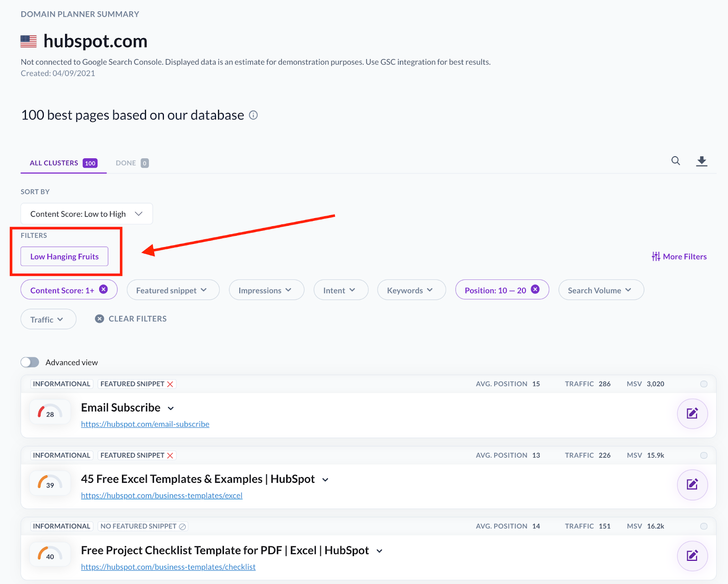Show info tooltip beside 100 best pages
Image resolution: width=728 pixels, height=584 pixels.
[x=253, y=115]
